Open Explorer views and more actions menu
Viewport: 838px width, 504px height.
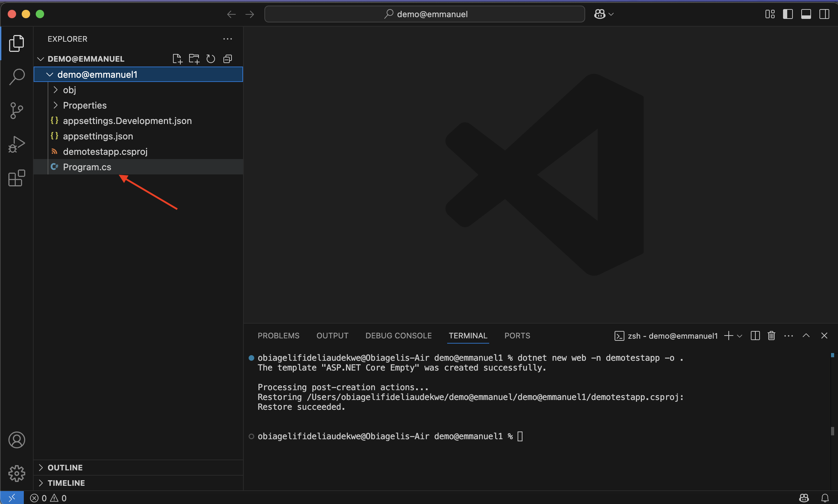coord(228,39)
